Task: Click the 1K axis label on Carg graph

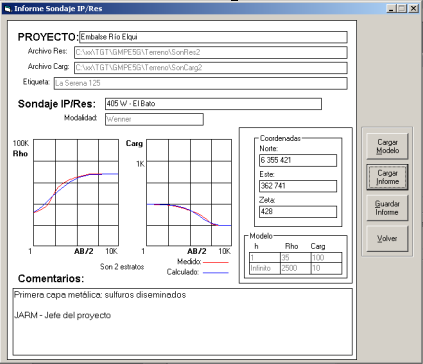Action: [140, 164]
